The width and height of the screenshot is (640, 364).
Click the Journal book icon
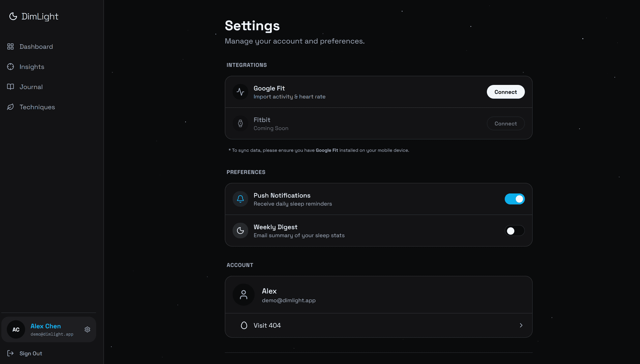click(x=10, y=87)
